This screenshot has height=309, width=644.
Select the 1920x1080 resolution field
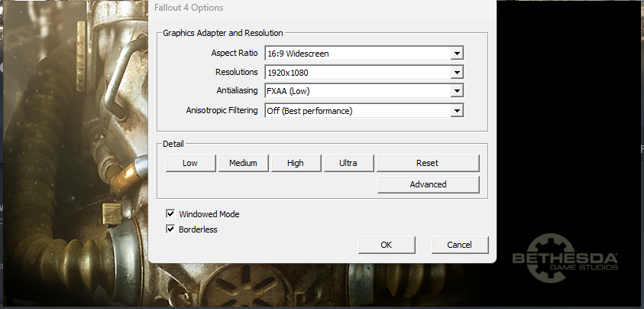(364, 73)
